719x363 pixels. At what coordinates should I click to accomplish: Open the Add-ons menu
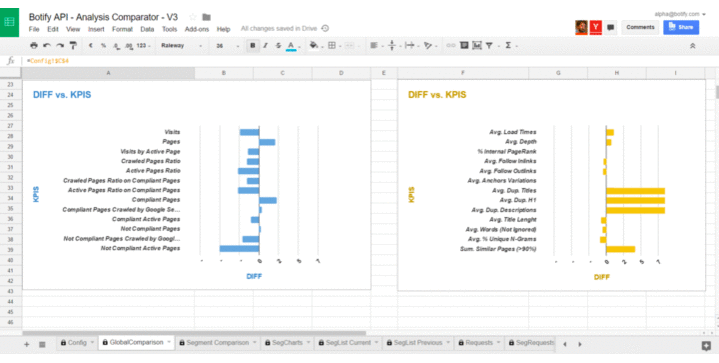(x=197, y=29)
